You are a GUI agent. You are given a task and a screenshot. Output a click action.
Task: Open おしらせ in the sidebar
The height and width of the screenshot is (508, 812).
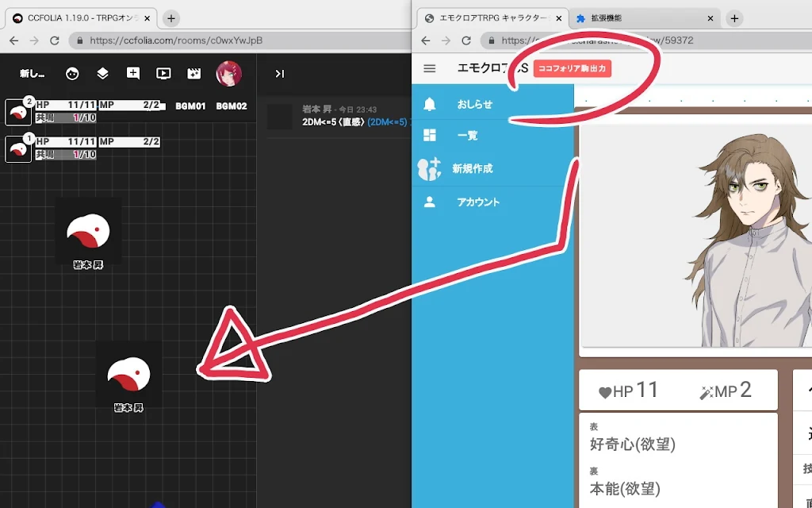pos(492,104)
